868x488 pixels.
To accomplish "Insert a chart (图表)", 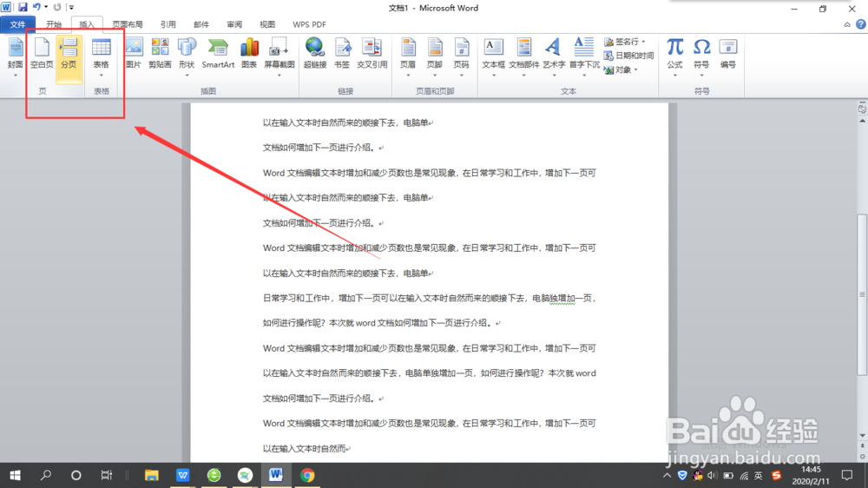I will (x=249, y=54).
